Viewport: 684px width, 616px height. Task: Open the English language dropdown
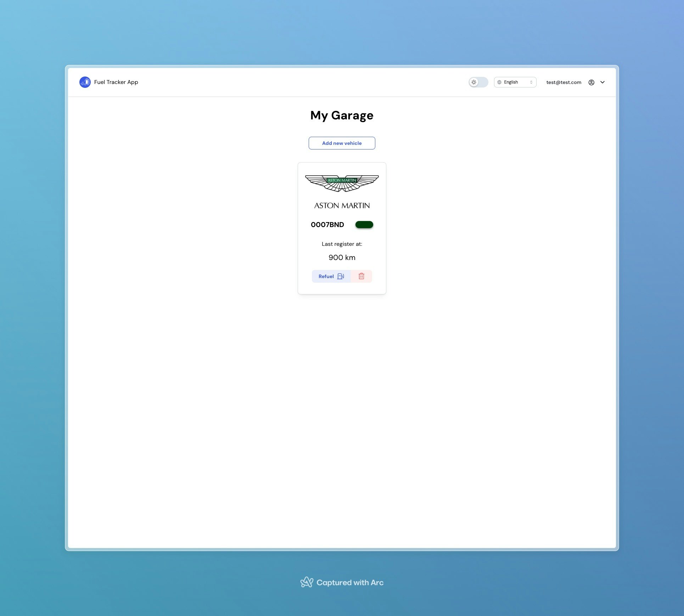click(515, 82)
